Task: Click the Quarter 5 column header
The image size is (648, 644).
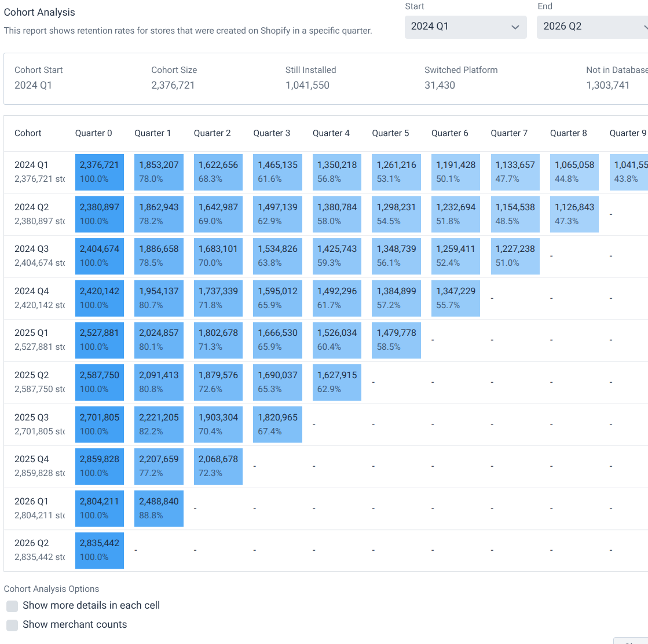Action: click(x=390, y=133)
